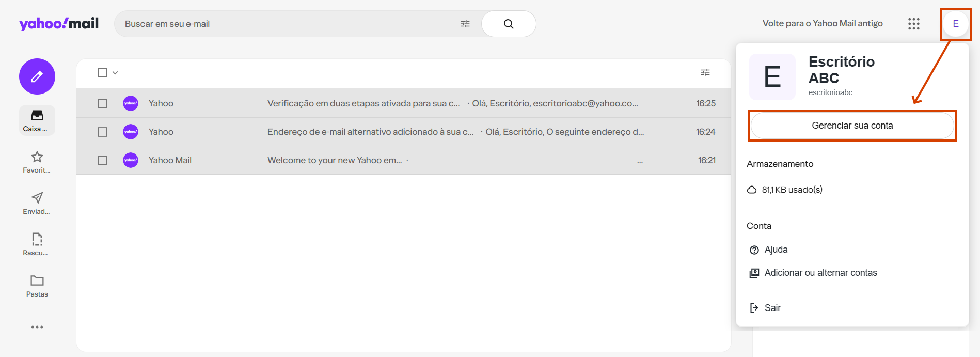Open the Pastas folders section
980x357 pixels.
[x=37, y=286]
